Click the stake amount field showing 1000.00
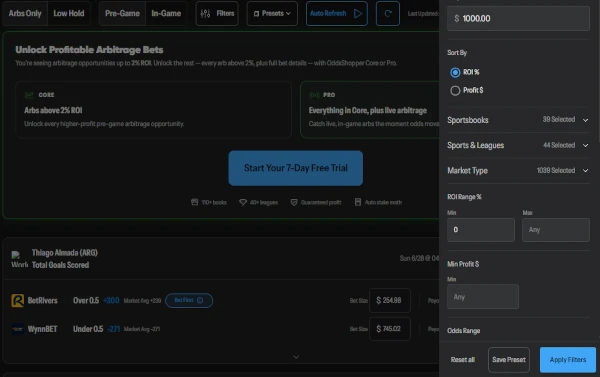This screenshot has height=377, width=600. click(518, 18)
